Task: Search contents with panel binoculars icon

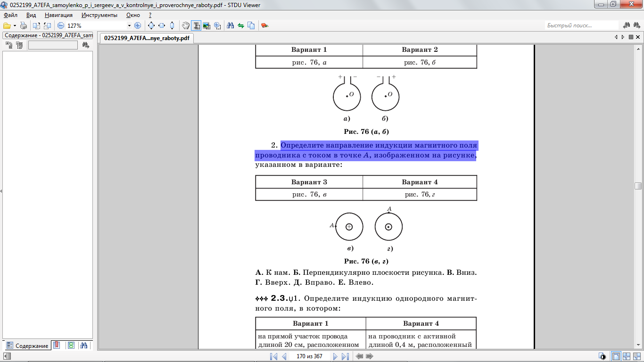Action: [x=85, y=45]
